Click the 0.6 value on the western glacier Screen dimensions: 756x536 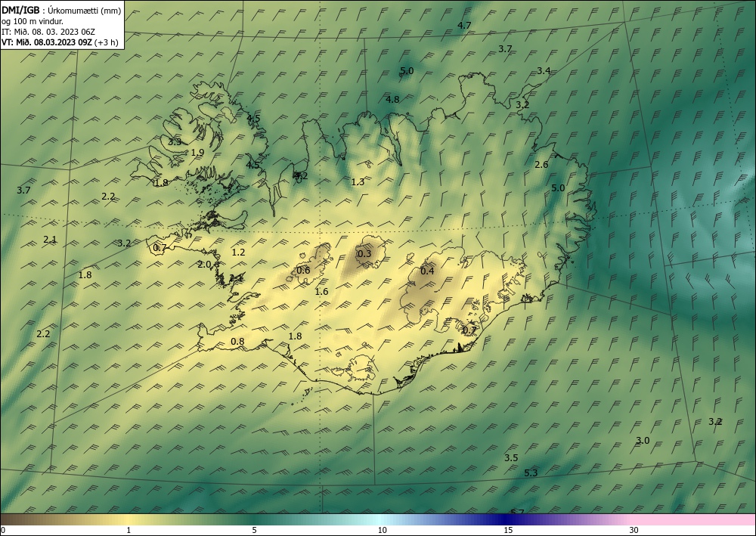(303, 270)
